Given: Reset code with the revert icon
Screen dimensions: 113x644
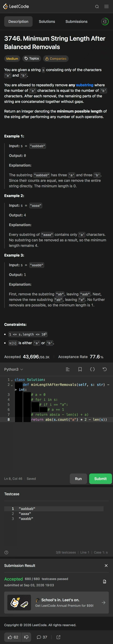Looking at the screenshot, I should [x=105, y=369].
